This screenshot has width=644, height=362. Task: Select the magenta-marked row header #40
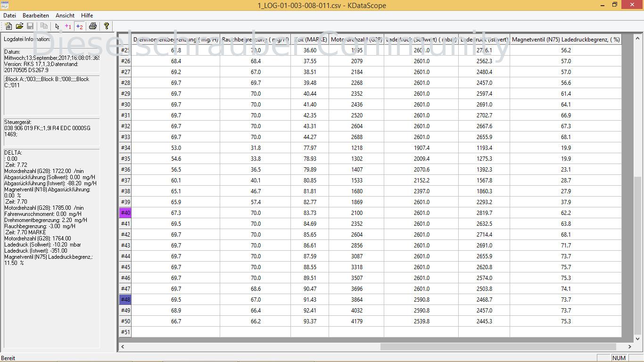[x=125, y=213]
